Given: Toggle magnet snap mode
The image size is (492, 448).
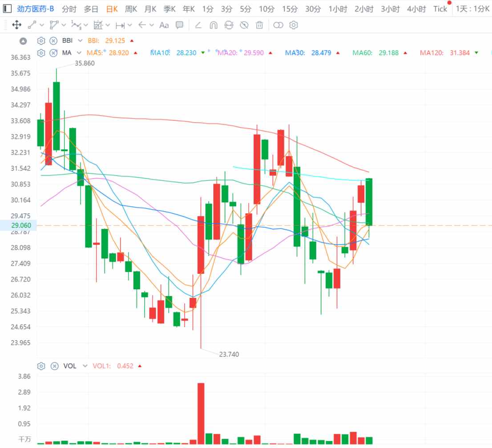Looking at the screenshot, I should [214, 25].
